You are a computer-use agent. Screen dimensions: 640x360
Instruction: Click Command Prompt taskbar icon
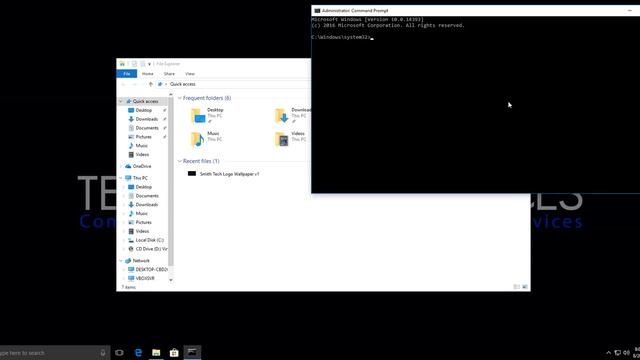[192, 353]
